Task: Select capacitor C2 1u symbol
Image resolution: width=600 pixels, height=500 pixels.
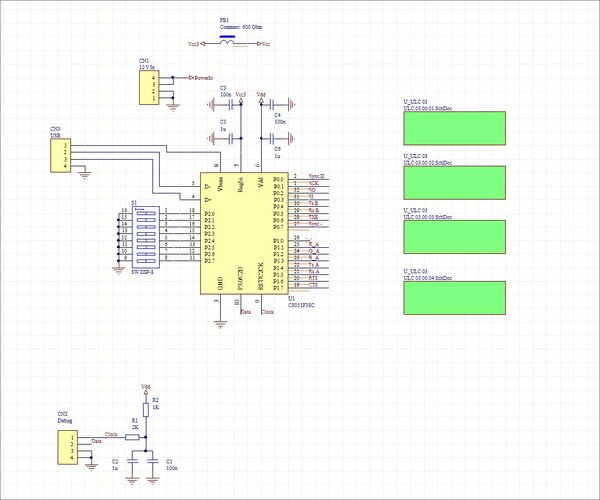Action: [x=132, y=462]
